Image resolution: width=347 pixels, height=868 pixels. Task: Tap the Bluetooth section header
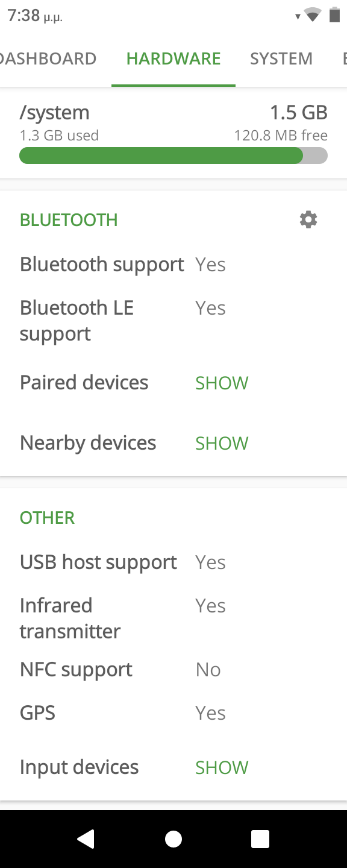click(x=69, y=220)
